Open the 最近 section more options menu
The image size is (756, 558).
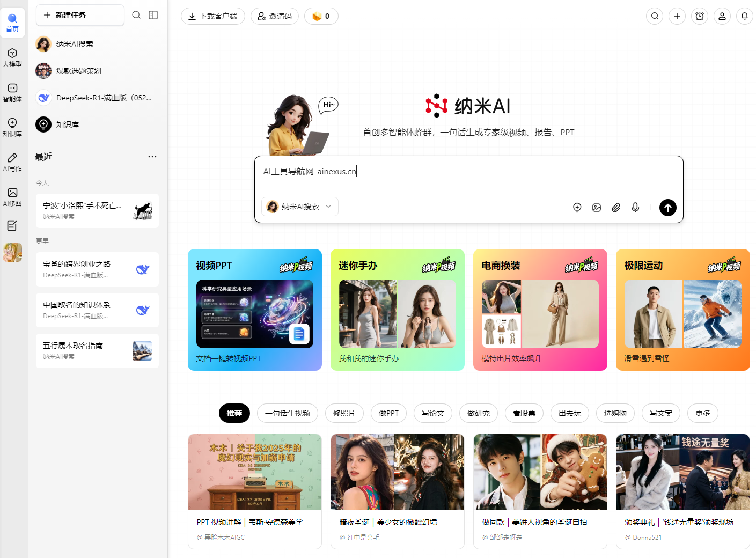(152, 157)
